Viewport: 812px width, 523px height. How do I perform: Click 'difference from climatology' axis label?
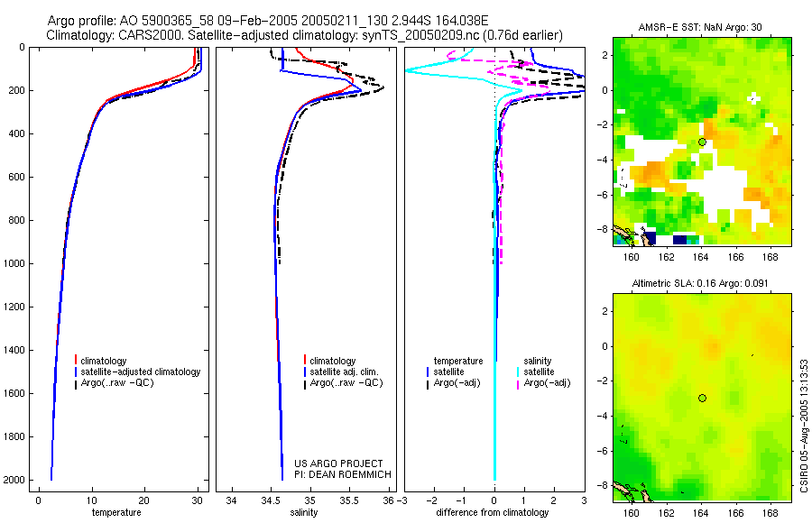click(493, 513)
